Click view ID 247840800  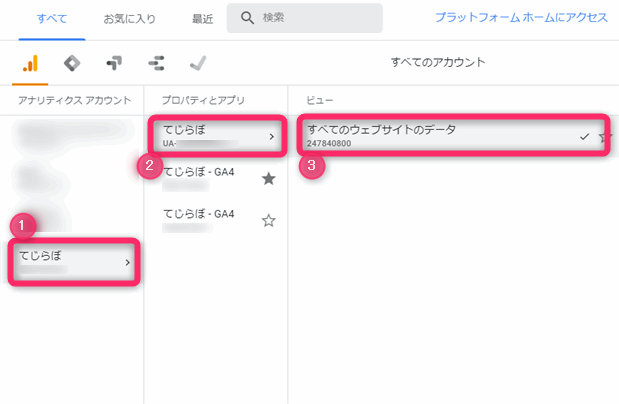[x=329, y=143]
